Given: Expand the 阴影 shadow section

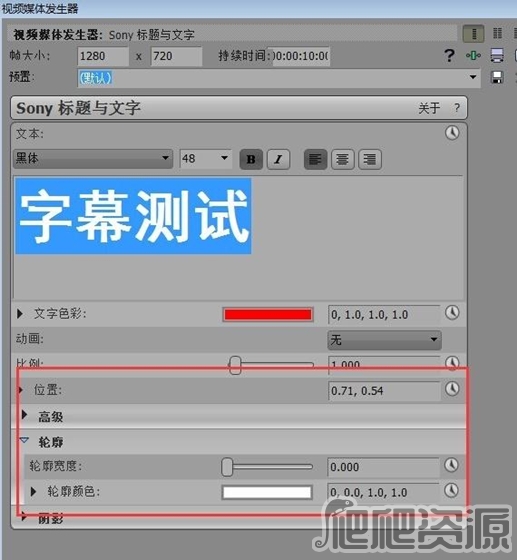Looking at the screenshot, I should 24,517.
